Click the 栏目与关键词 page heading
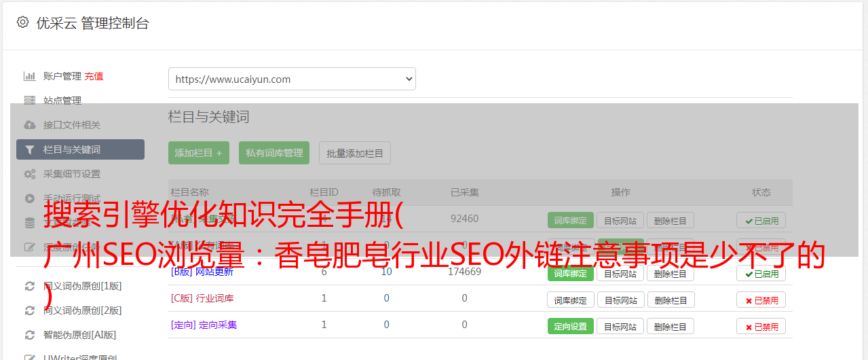868x360 pixels. point(208,117)
